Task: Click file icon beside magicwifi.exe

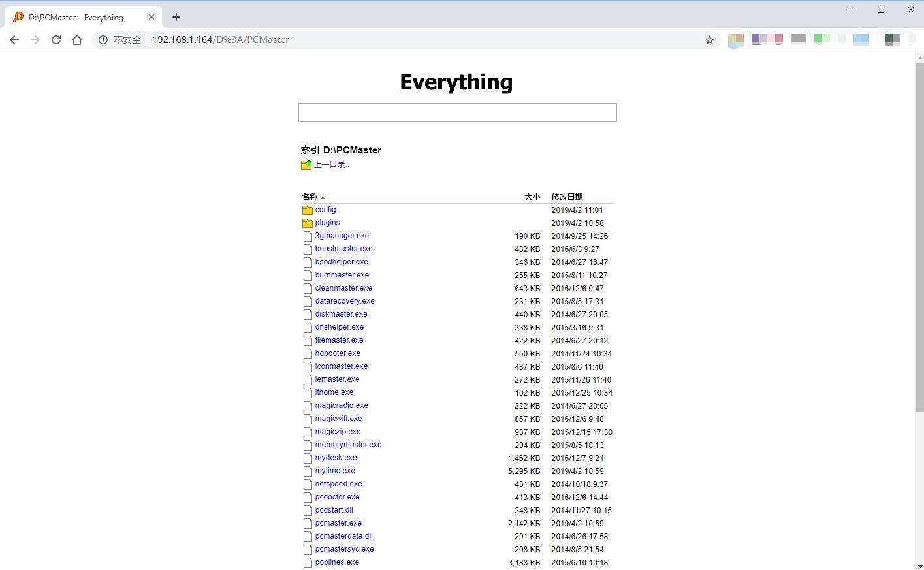Action: (x=308, y=419)
